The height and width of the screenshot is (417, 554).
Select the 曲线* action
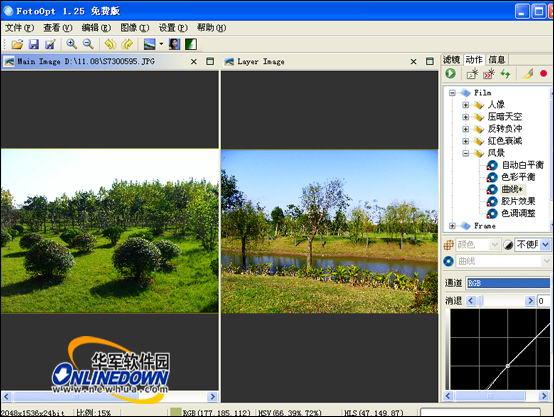pyautogui.click(x=512, y=189)
